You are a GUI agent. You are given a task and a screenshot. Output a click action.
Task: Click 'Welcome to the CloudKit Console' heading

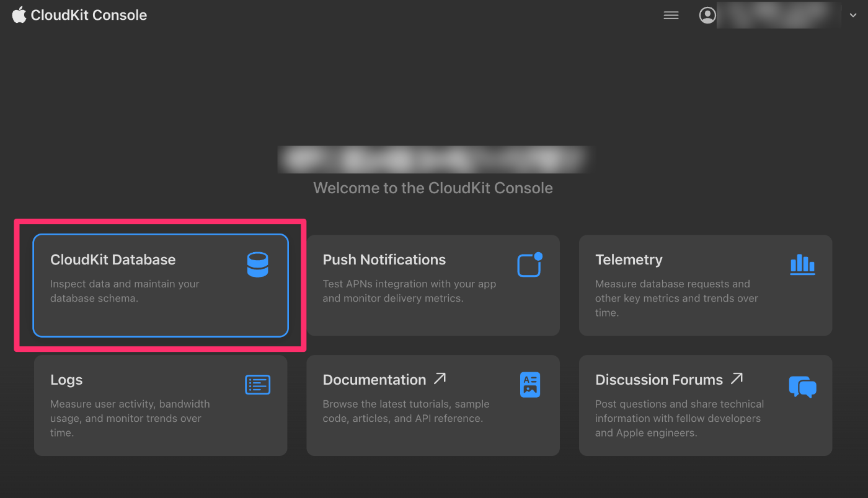tap(433, 188)
